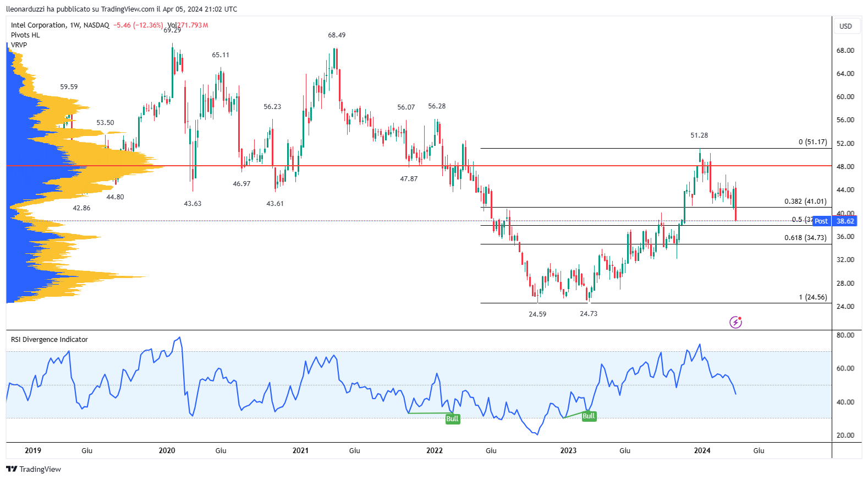Click the 1 (24.56) Fibonacci label
Viewport: 868px width, 479px height.
pyautogui.click(x=812, y=297)
